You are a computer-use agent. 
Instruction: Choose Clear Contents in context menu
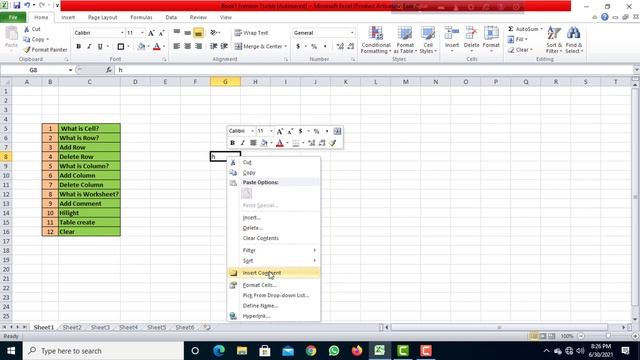pyautogui.click(x=274, y=238)
